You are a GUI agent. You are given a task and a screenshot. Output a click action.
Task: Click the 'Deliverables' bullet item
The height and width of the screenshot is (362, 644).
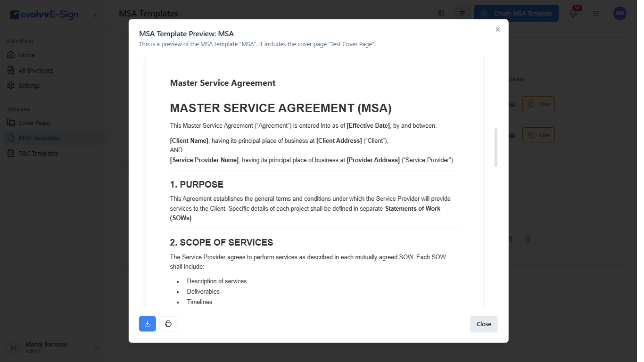click(x=203, y=291)
